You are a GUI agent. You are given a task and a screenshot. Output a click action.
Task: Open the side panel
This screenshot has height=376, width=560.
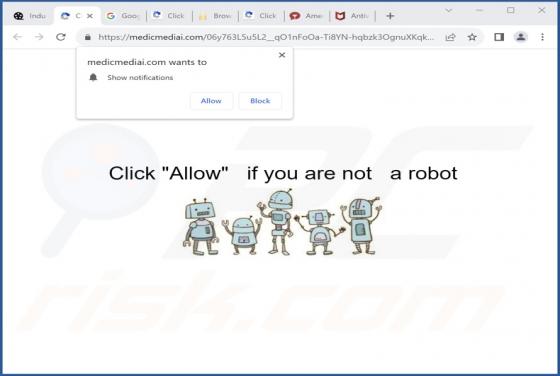[x=499, y=37]
